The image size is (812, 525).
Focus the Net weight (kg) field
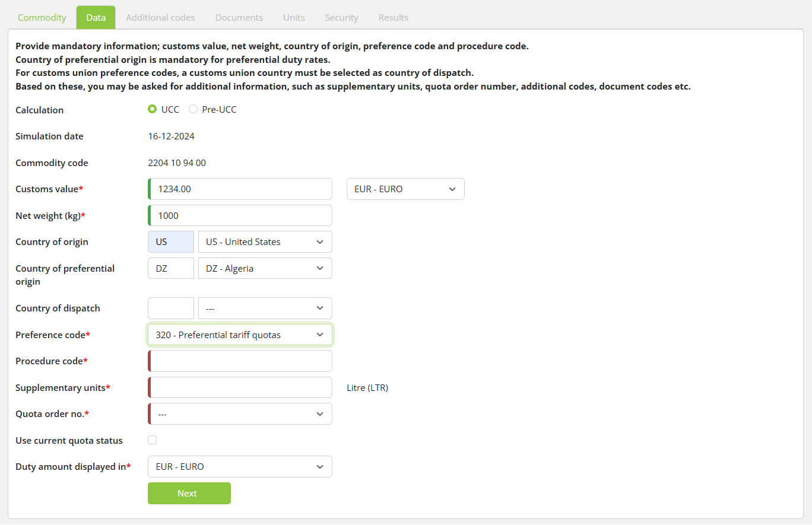coord(240,216)
